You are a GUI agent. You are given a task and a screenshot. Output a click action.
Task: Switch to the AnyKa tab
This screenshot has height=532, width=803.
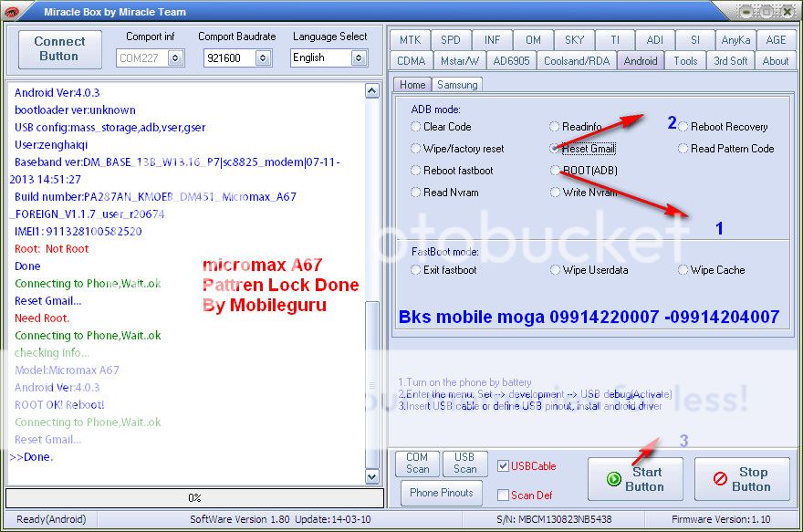735,40
